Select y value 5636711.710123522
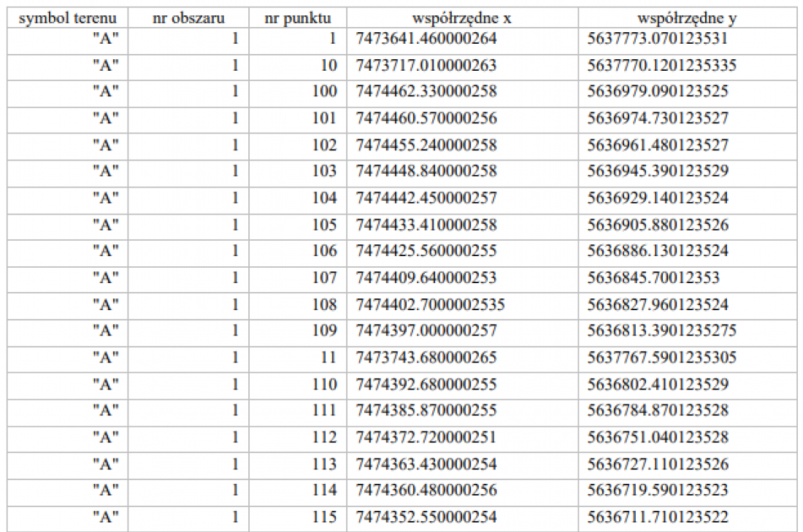 click(x=658, y=517)
